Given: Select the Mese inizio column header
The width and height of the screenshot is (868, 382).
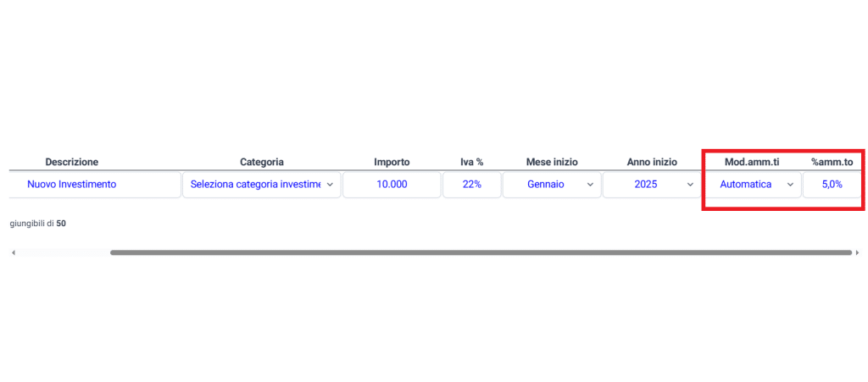Looking at the screenshot, I should (552, 162).
